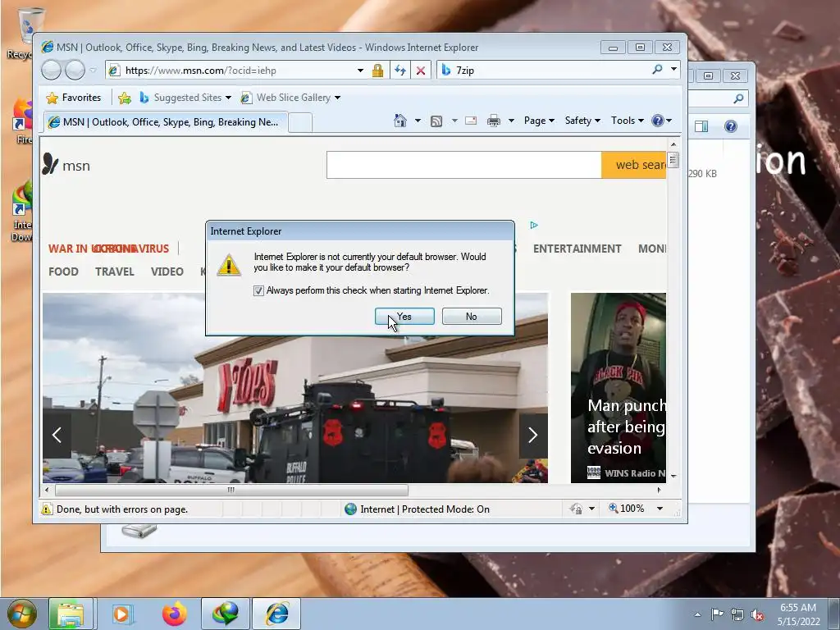Click next slide arrow on news carousel

click(532, 435)
